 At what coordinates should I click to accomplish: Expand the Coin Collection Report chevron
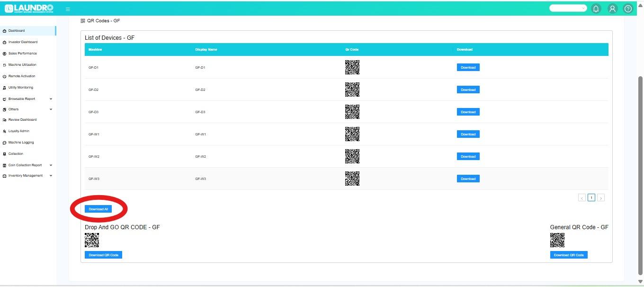tap(51, 165)
